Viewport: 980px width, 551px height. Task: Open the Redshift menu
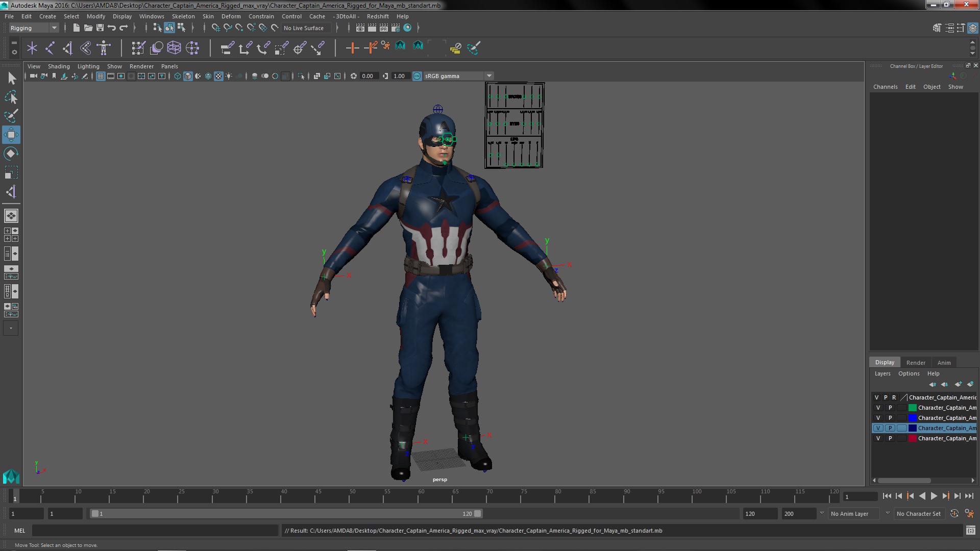378,16
